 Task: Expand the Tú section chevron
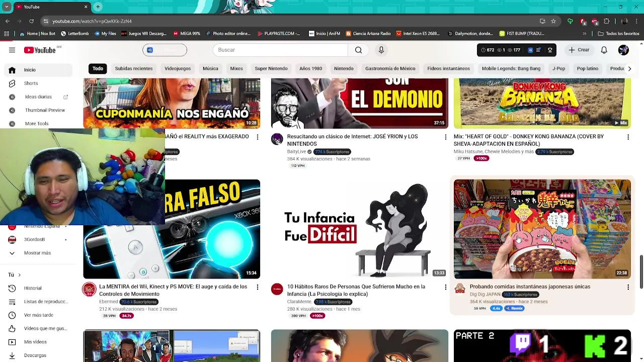pyautogui.click(x=19, y=275)
